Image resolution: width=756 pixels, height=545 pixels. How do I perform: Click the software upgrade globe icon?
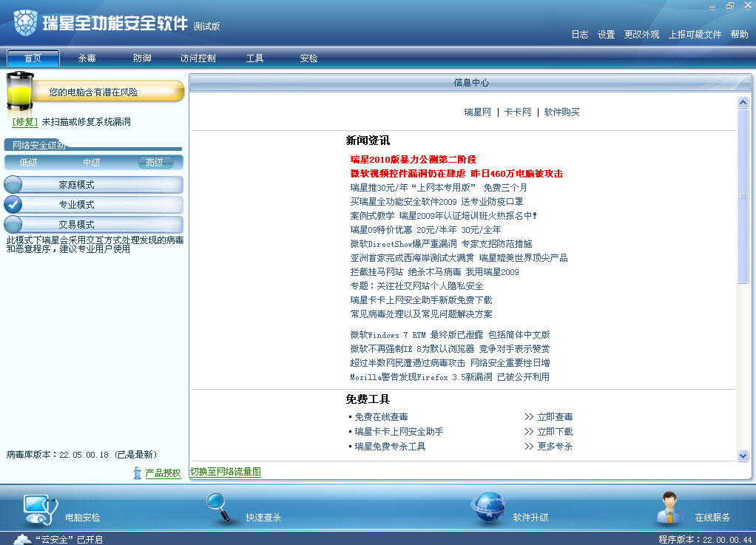click(487, 508)
